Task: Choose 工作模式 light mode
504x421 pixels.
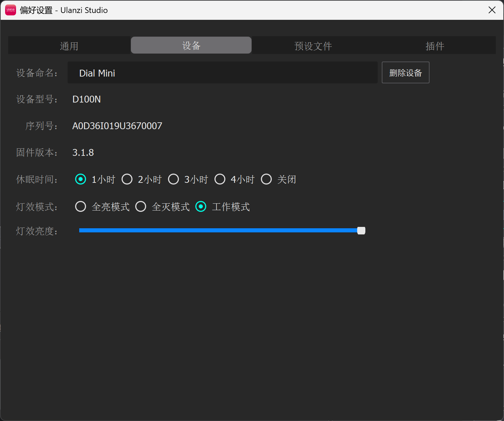Action: pos(201,206)
